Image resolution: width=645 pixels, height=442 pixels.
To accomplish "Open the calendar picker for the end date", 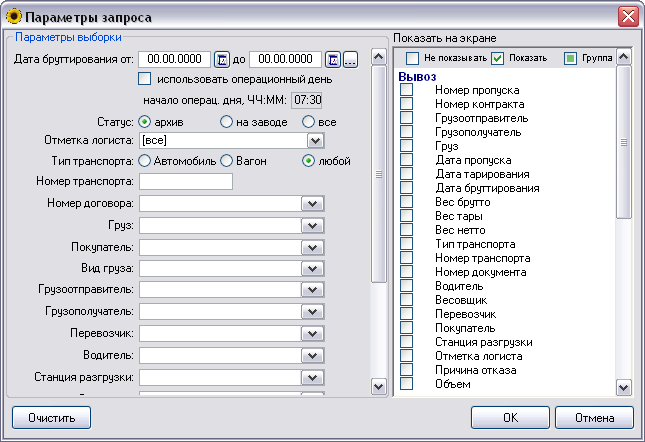I will [334, 60].
